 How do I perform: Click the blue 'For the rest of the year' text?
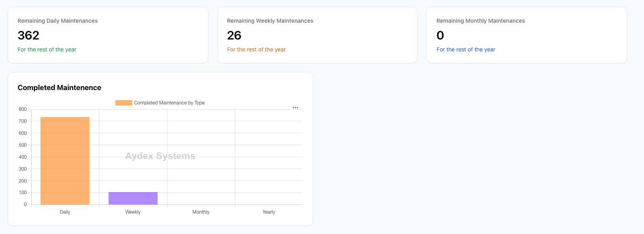coord(466,49)
